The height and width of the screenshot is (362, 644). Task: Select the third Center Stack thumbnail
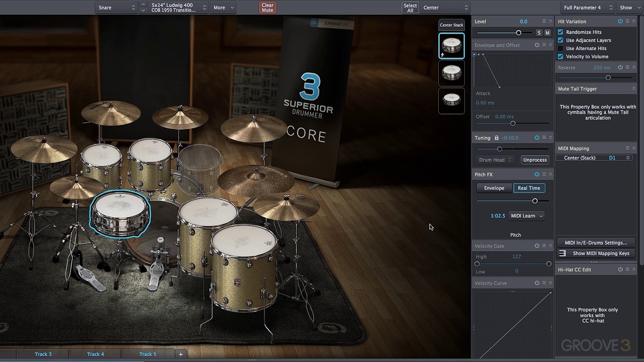pyautogui.click(x=451, y=101)
